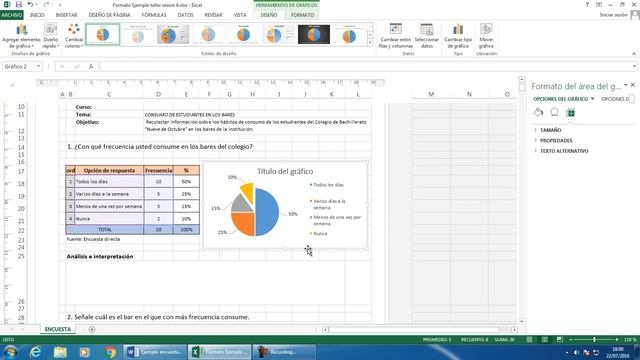Viewport: 640px width, 360px height.
Task: Click the formula bar input
Action: [x=364, y=67]
